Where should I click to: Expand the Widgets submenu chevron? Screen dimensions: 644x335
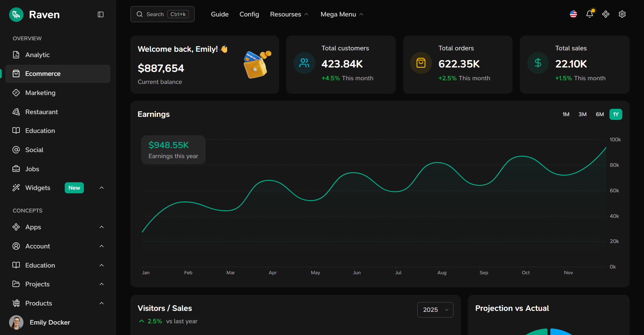102,188
